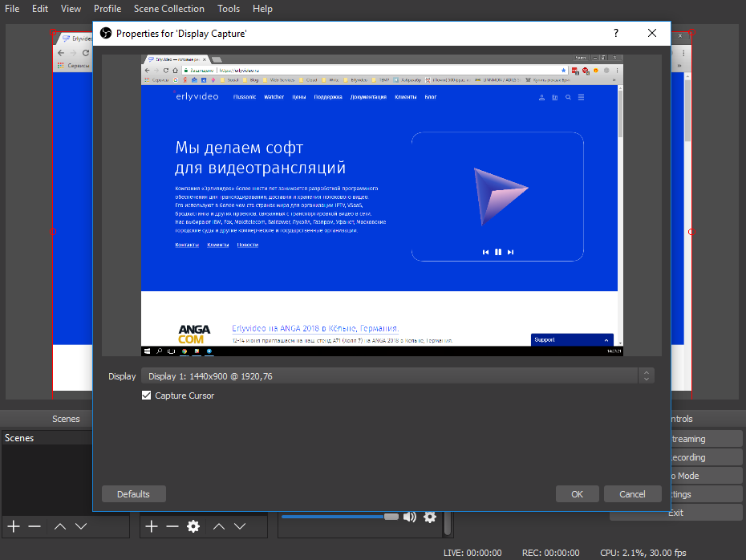Add a new scene with the plus icon
This screenshot has height=560, width=746.
[14, 526]
